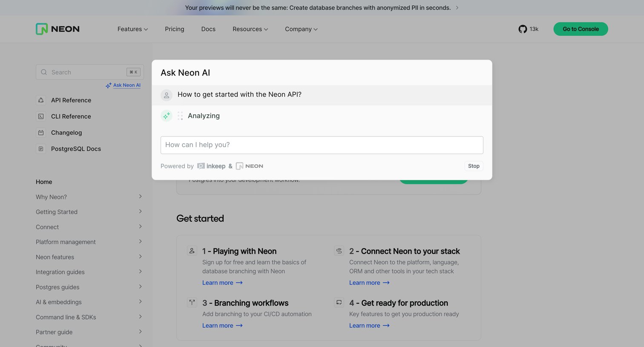Go to the Pricing page
Image resolution: width=644 pixels, height=347 pixels.
[175, 29]
